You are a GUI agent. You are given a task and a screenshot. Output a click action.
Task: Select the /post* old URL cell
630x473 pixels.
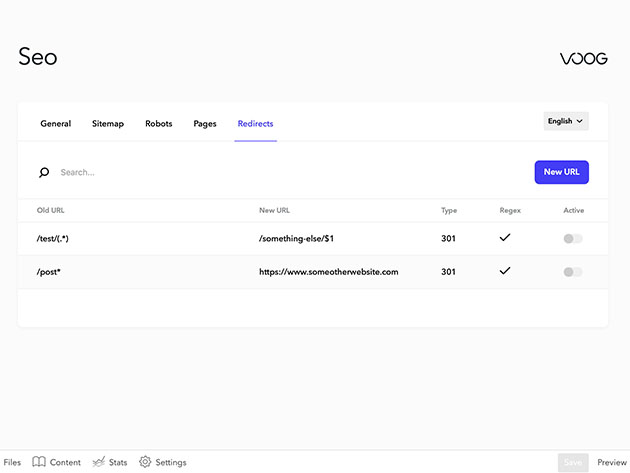tap(48, 272)
